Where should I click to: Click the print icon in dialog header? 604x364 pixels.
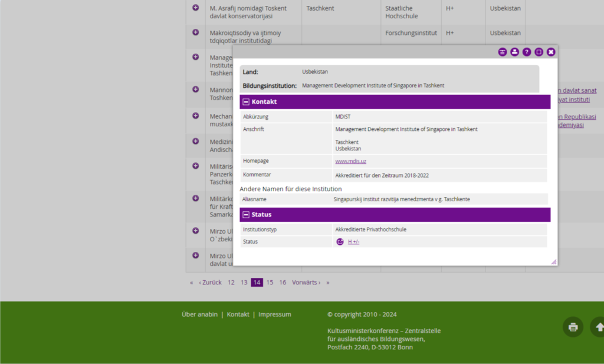(514, 52)
